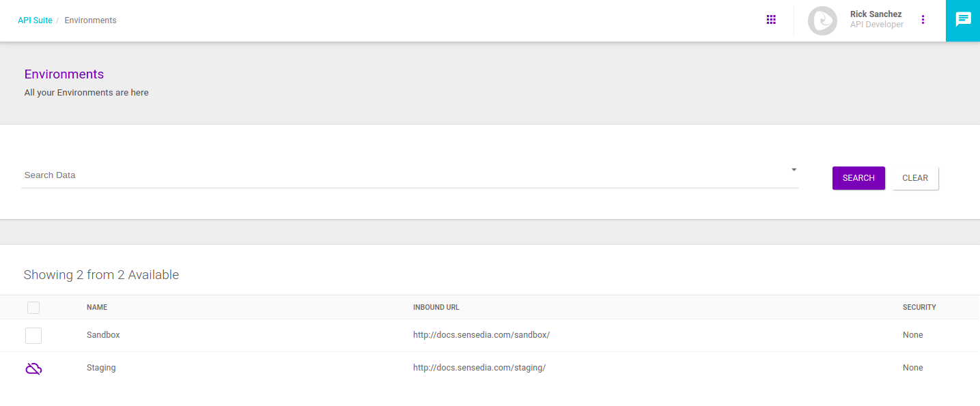This screenshot has width=980, height=406.
Task: Navigate to API Suite via breadcrumb
Action: point(35,20)
